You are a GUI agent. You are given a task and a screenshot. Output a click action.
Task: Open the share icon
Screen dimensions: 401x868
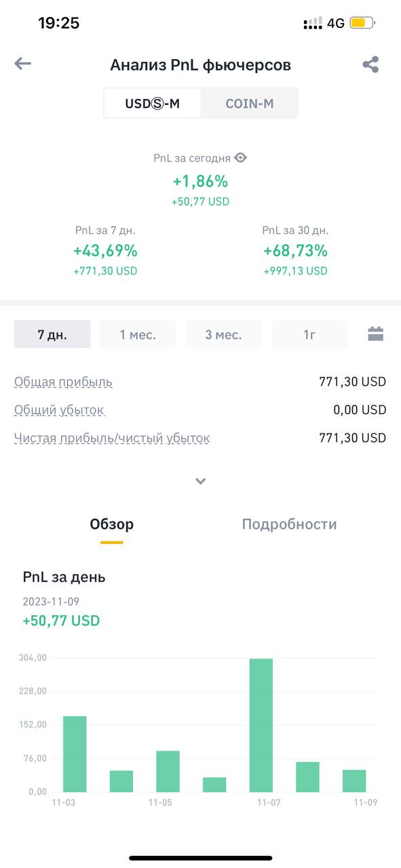point(370,64)
